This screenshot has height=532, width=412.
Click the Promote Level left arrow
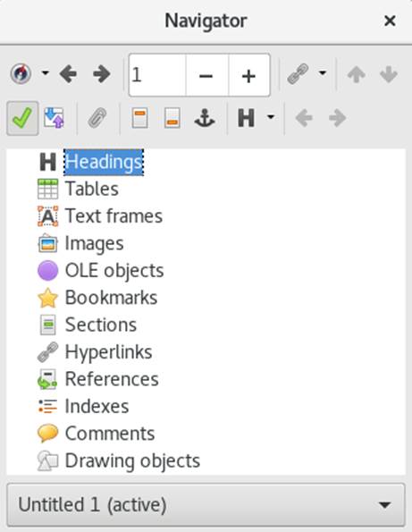304,118
